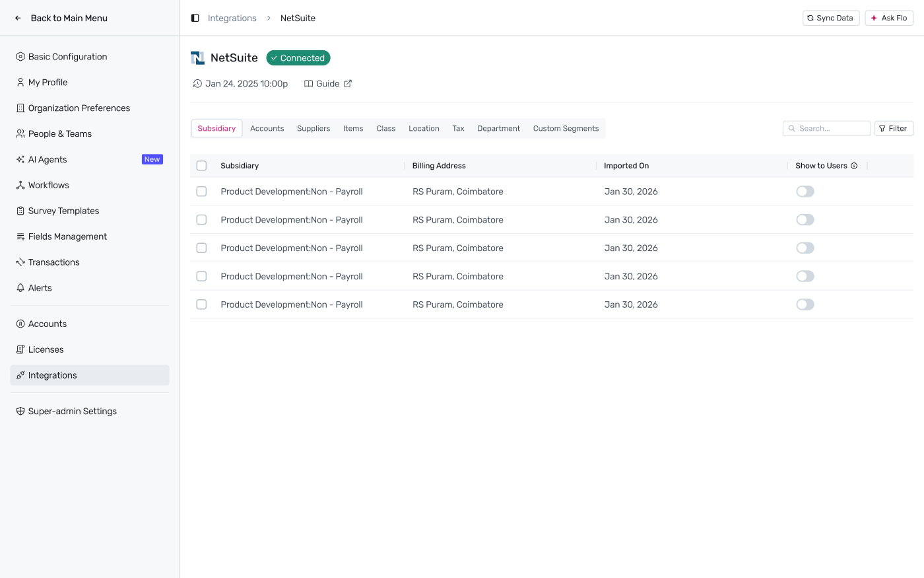Image resolution: width=924 pixels, height=578 pixels.
Task: Tick the third subsidiary row's checkbox
Action: 201,248
